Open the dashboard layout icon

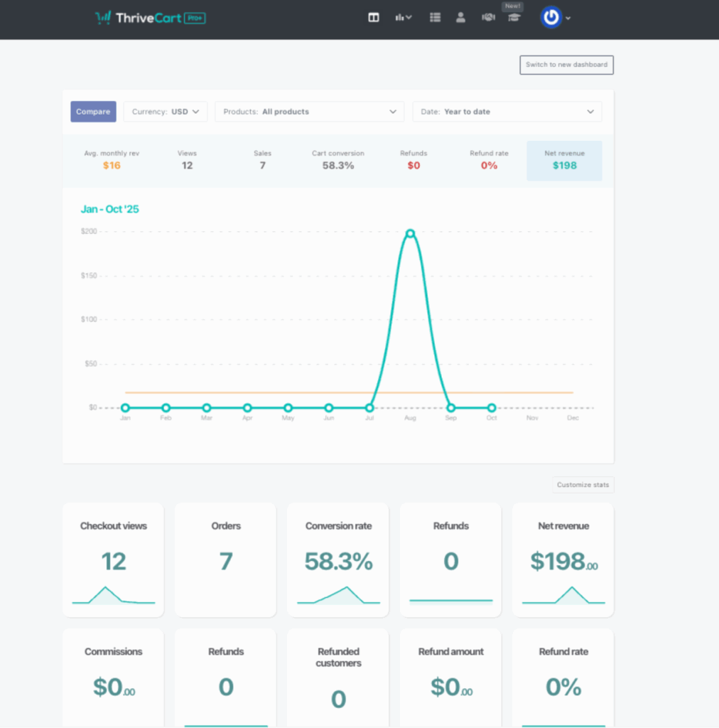(374, 18)
